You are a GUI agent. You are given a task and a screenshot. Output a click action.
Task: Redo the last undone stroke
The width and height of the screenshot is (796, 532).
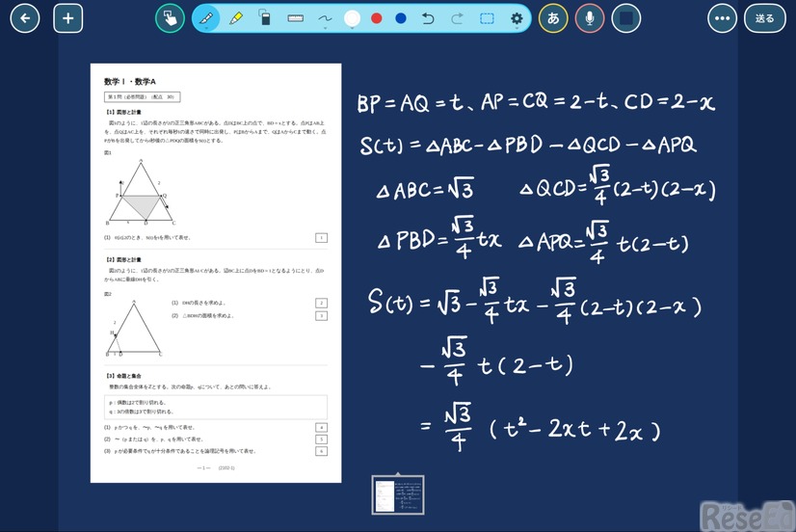pos(457,18)
